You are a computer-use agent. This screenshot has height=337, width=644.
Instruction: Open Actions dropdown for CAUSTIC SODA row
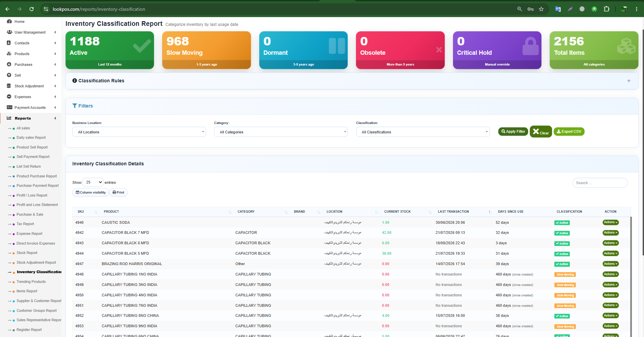coord(610,222)
